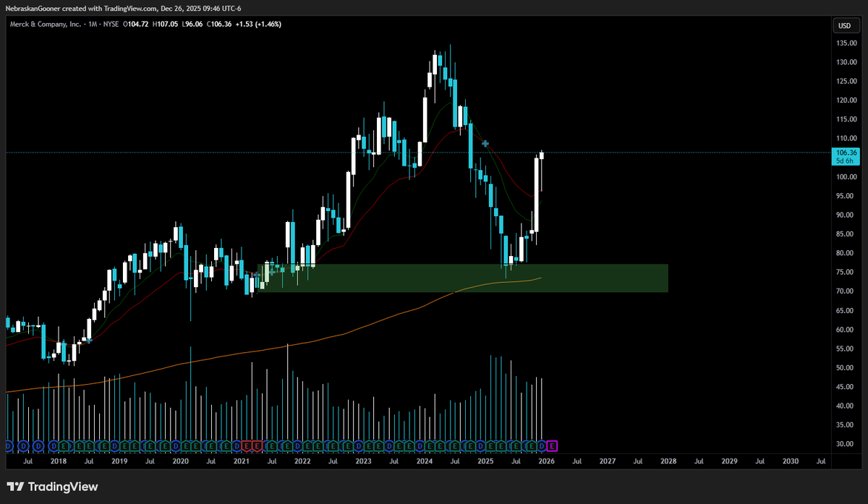Click the 135.00 price axis label

(x=846, y=43)
